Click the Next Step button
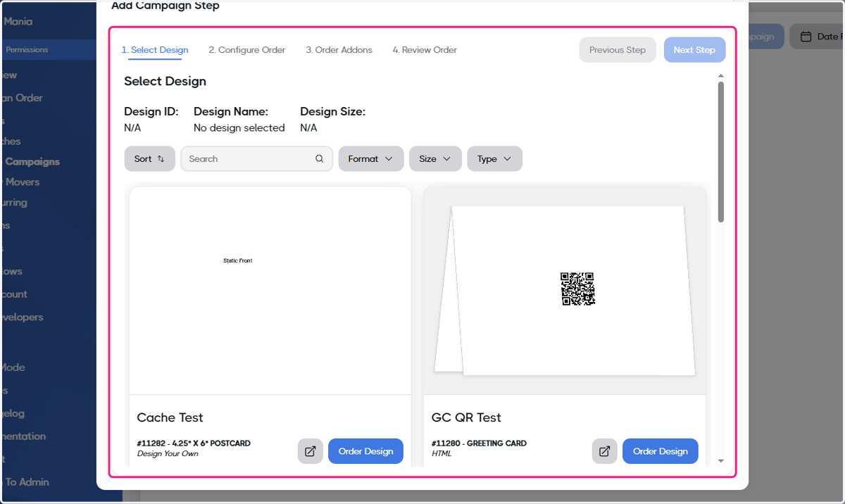845x504 pixels. point(694,50)
